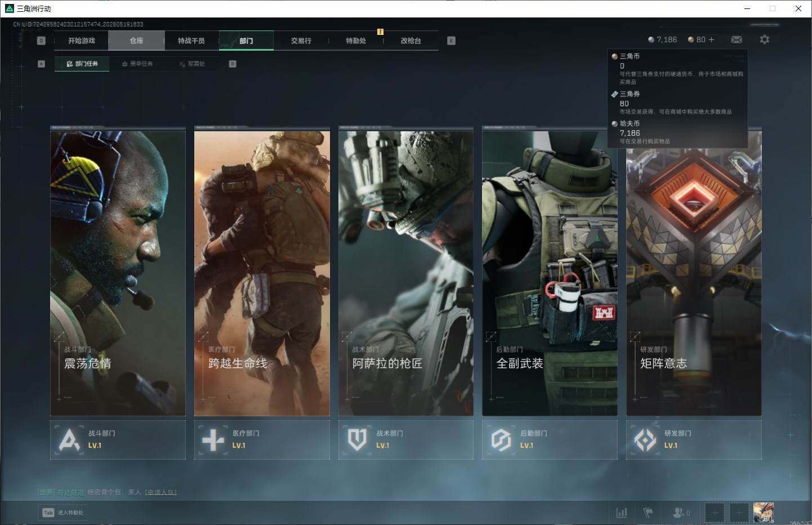Open the 矩阵意志 research department card
812x525 pixels.
[694, 271]
